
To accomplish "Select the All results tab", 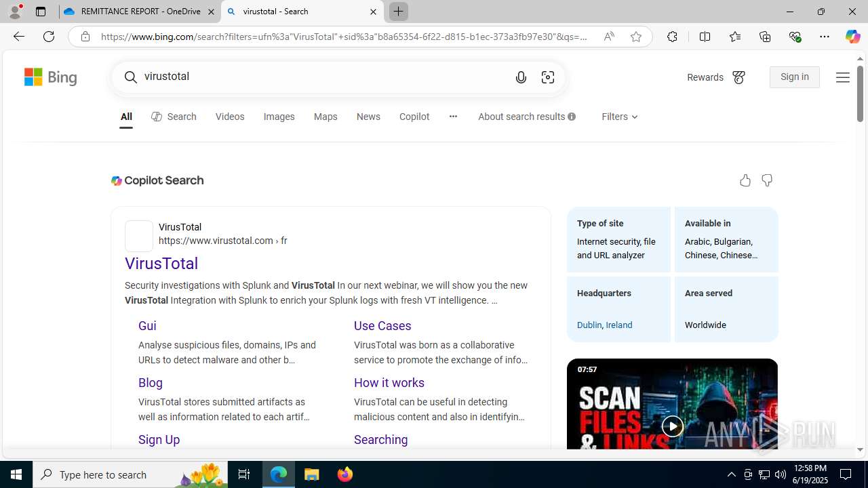I will [x=126, y=117].
